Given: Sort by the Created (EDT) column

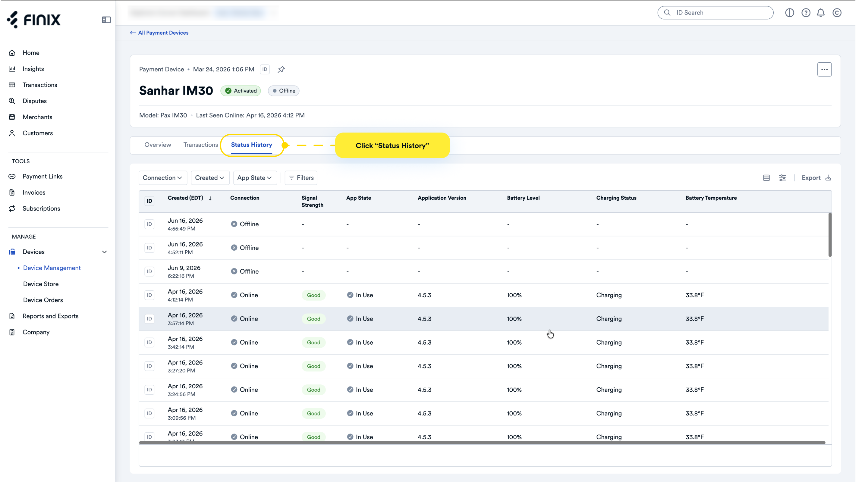Looking at the screenshot, I should (x=190, y=198).
